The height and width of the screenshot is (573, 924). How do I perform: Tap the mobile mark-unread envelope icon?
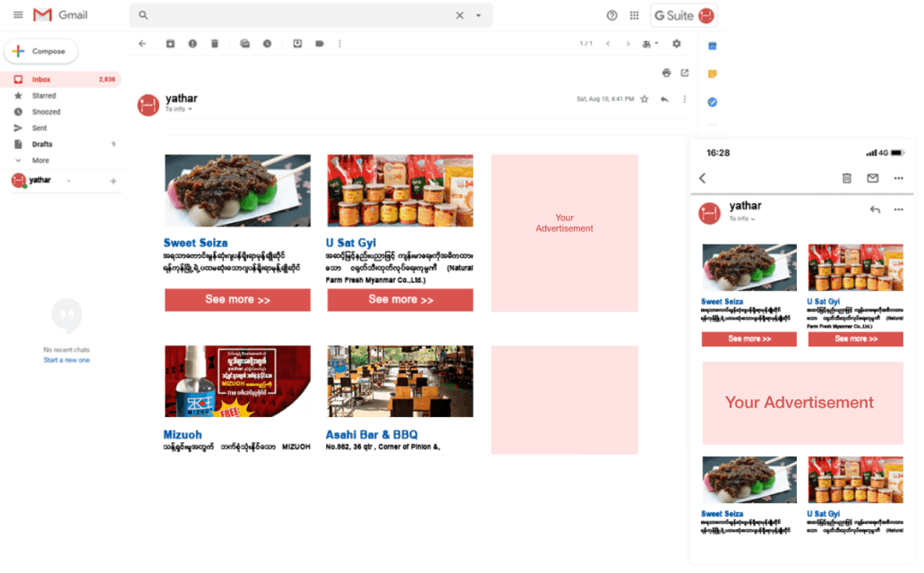873,178
